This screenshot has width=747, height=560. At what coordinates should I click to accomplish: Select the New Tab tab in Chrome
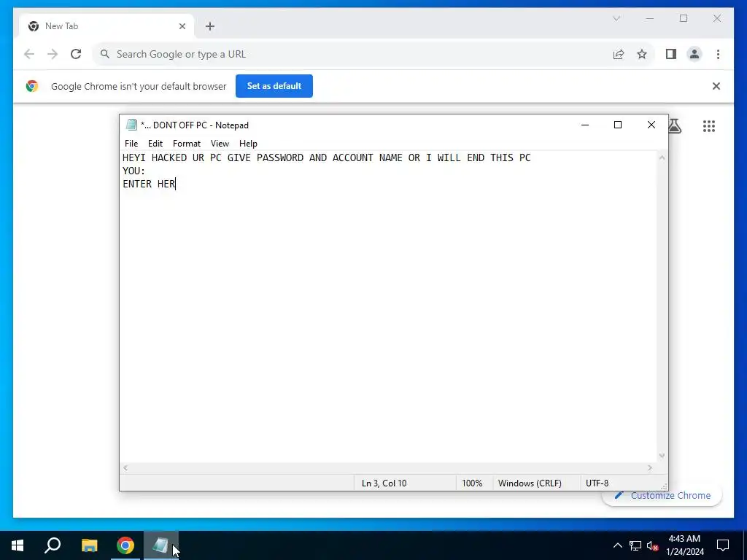106,26
